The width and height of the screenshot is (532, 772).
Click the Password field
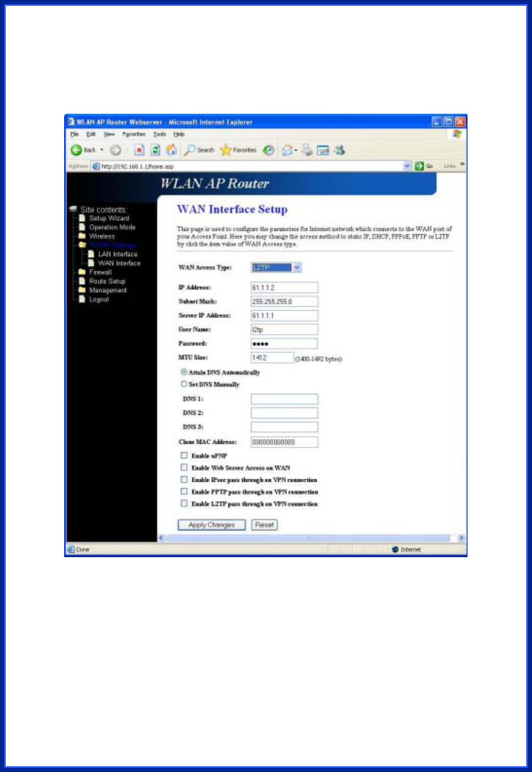284,344
